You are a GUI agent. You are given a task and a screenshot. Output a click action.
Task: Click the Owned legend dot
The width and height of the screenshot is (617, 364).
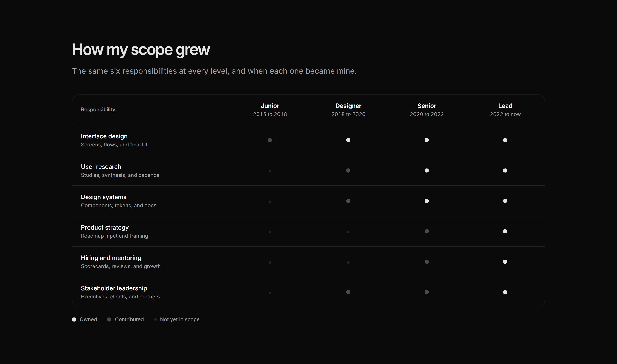(x=74, y=319)
